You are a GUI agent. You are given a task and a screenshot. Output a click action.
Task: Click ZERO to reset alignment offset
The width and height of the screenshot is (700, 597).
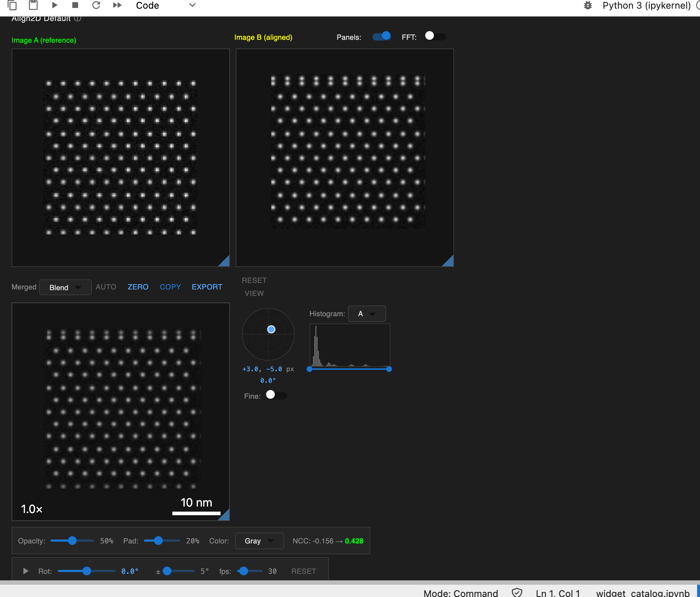(x=138, y=287)
